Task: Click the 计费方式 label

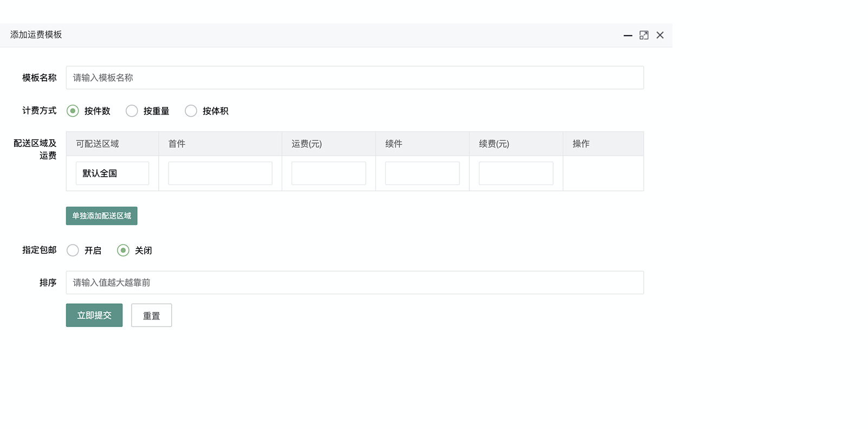Action: click(40, 111)
